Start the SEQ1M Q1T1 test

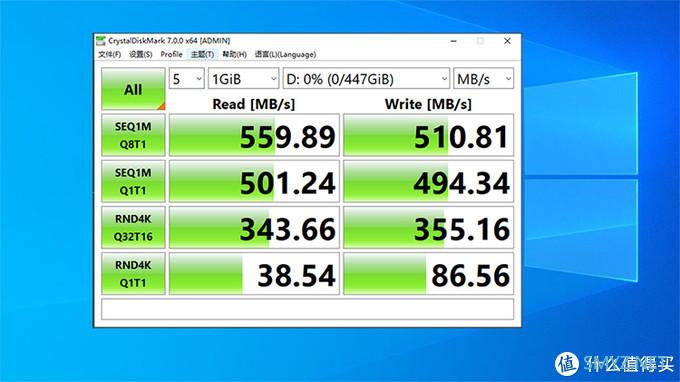[x=133, y=181]
